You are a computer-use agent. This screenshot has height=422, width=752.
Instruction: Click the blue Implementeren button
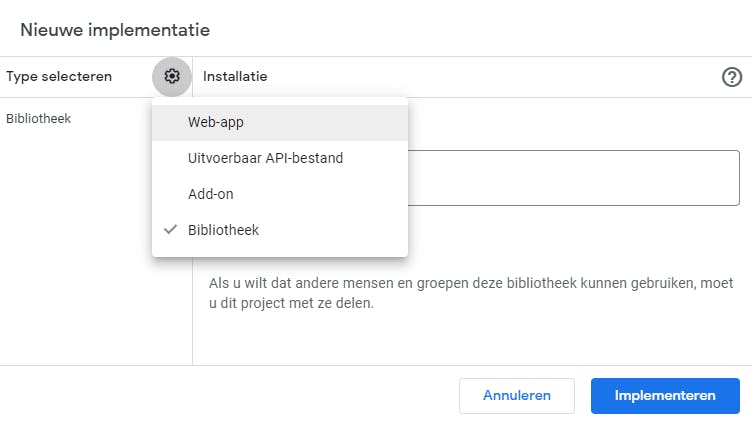pos(665,395)
